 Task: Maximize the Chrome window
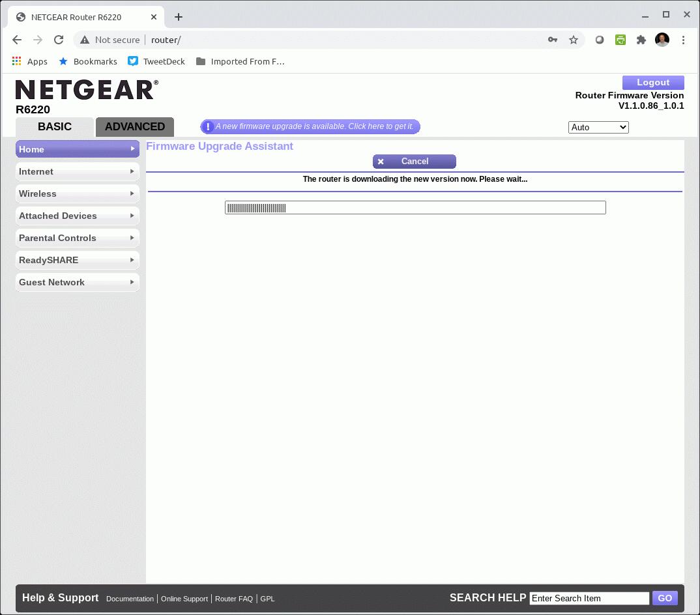[666, 15]
